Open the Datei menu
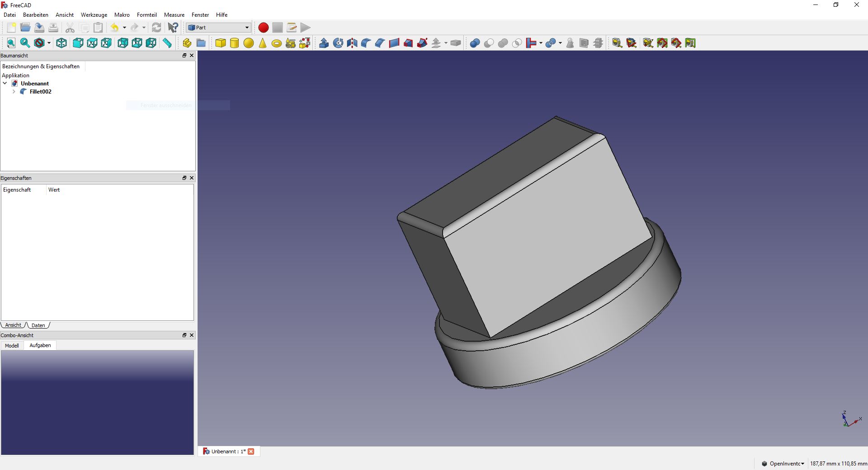868x470 pixels. tap(9, 15)
